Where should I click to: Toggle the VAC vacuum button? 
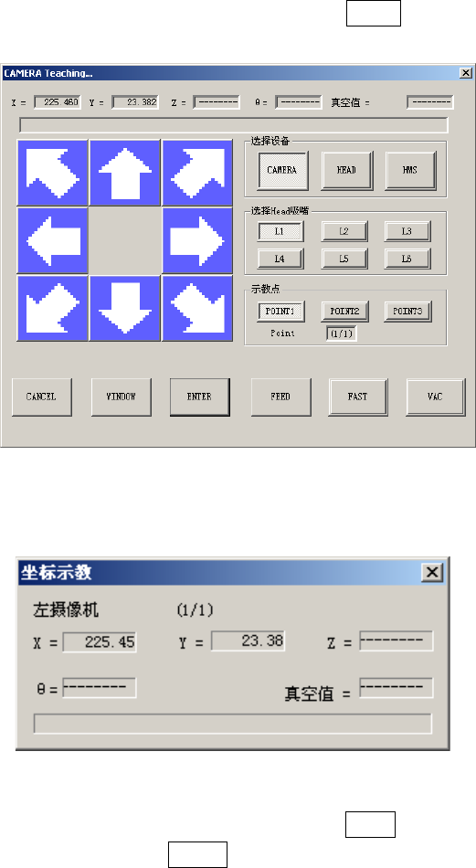[x=436, y=397]
